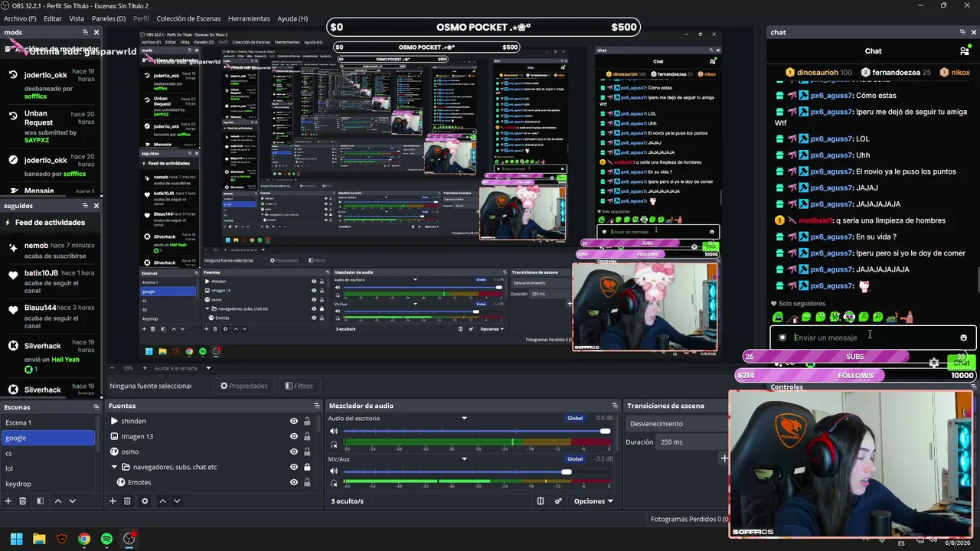Mute Audio del escritorio speaker icon
This screenshot has width=980, height=551.
(334, 432)
